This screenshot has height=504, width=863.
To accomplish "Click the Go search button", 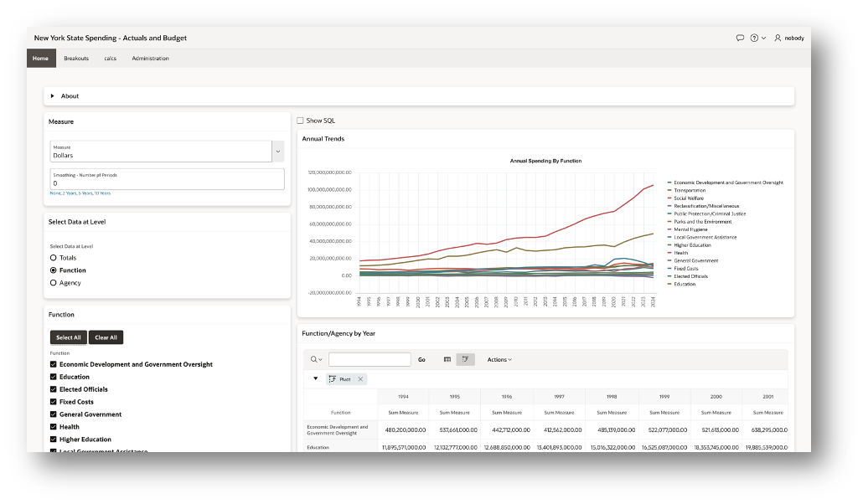I will pos(421,359).
